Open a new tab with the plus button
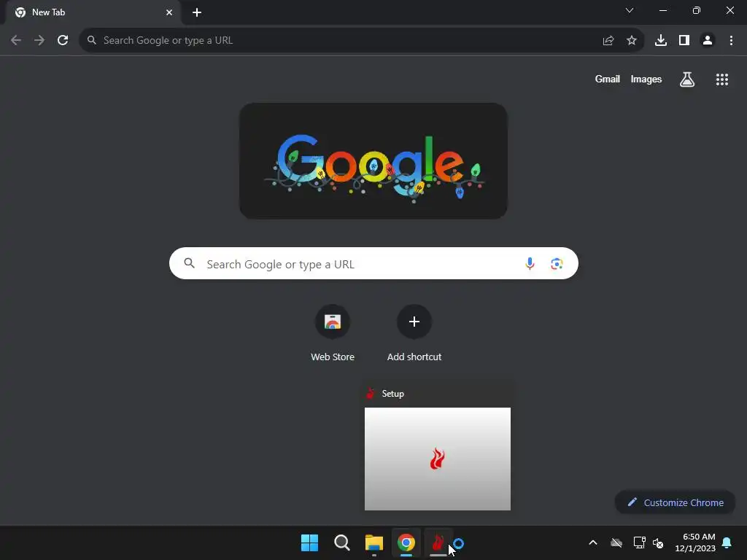This screenshot has height=560, width=747. [197, 12]
